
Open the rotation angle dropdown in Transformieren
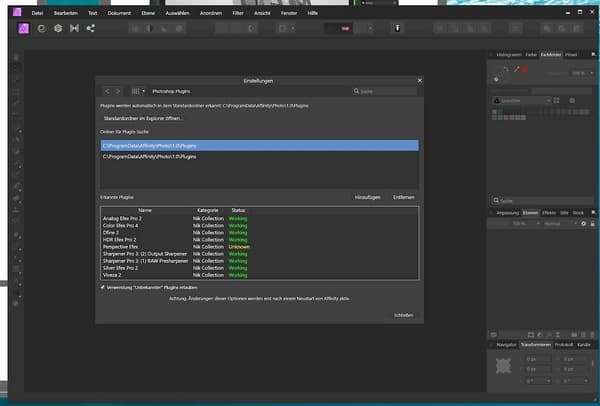[x=548, y=381]
